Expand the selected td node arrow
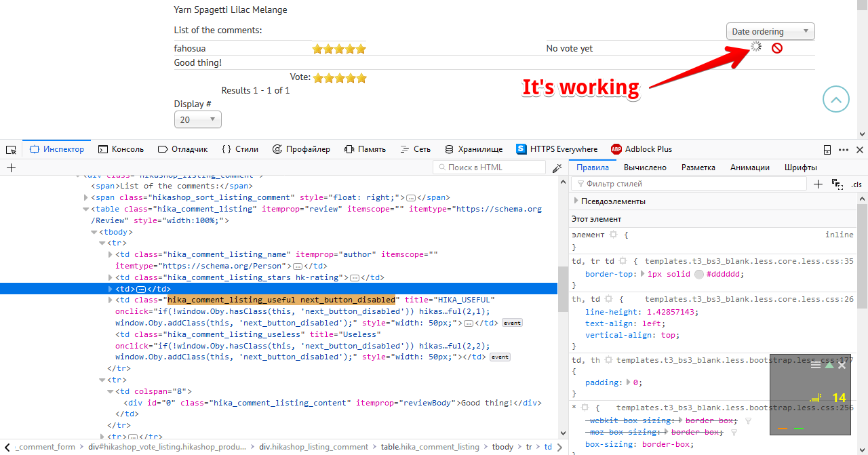Image resolution: width=868 pixels, height=455 pixels. coord(111,289)
